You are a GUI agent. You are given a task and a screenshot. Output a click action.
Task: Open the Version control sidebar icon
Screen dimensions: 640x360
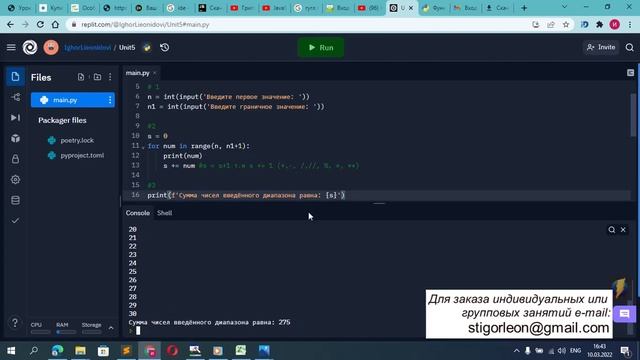point(16,97)
